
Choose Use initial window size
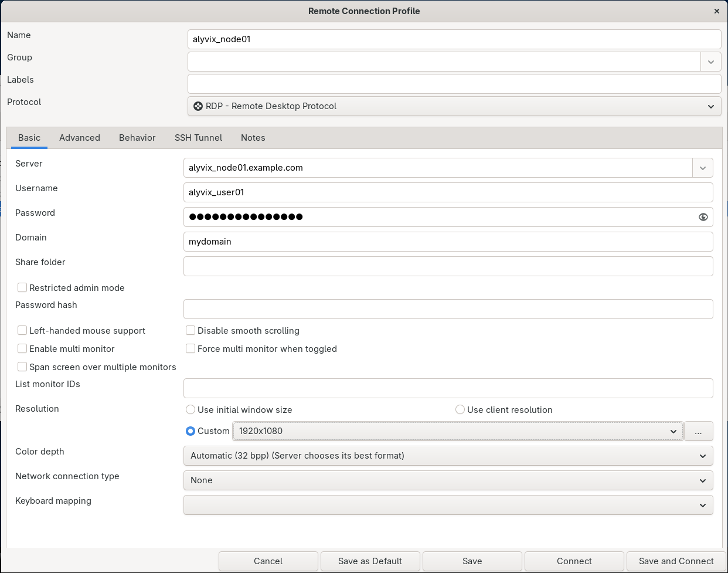pyautogui.click(x=190, y=409)
